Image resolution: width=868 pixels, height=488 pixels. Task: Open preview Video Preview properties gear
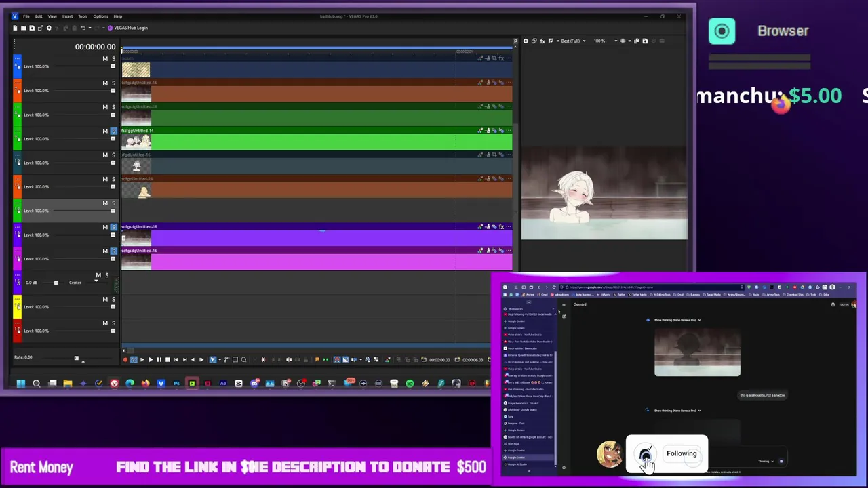[x=526, y=41]
